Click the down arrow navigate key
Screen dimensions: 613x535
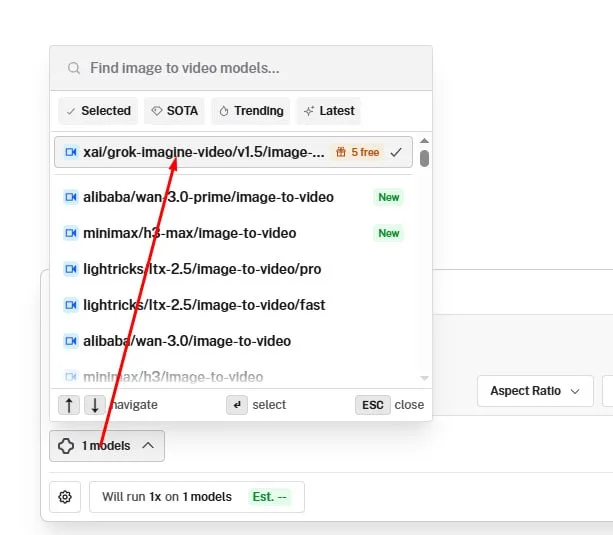point(95,405)
